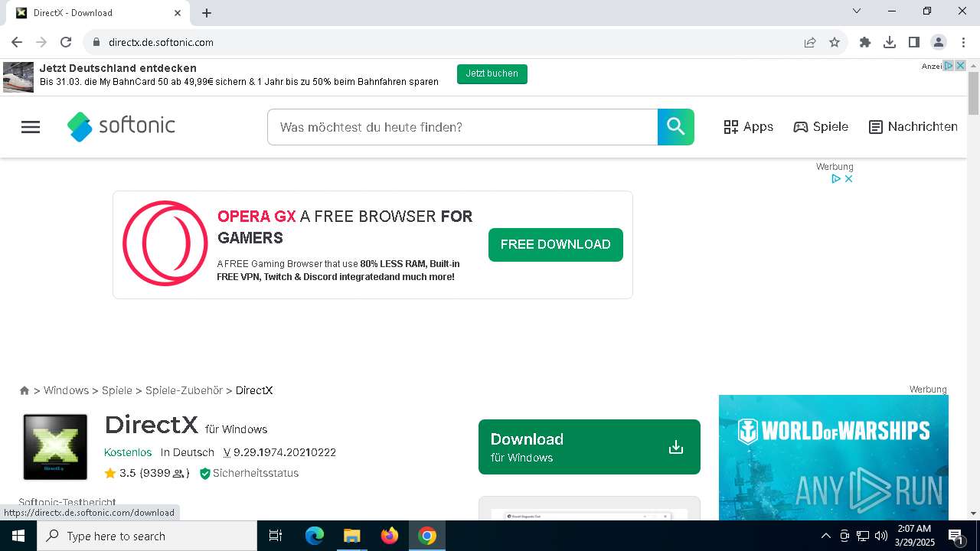Click the taskbar search box
This screenshot has height=551, width=980.
coord(147,536)
